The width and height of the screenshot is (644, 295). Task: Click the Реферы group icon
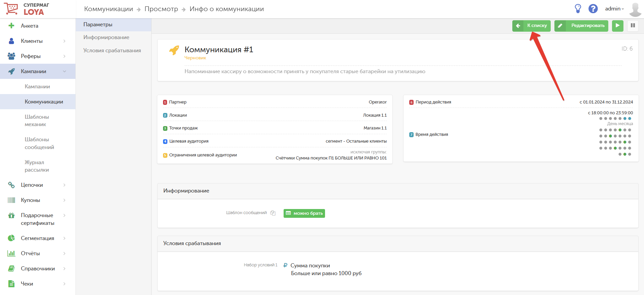[11, 56]
